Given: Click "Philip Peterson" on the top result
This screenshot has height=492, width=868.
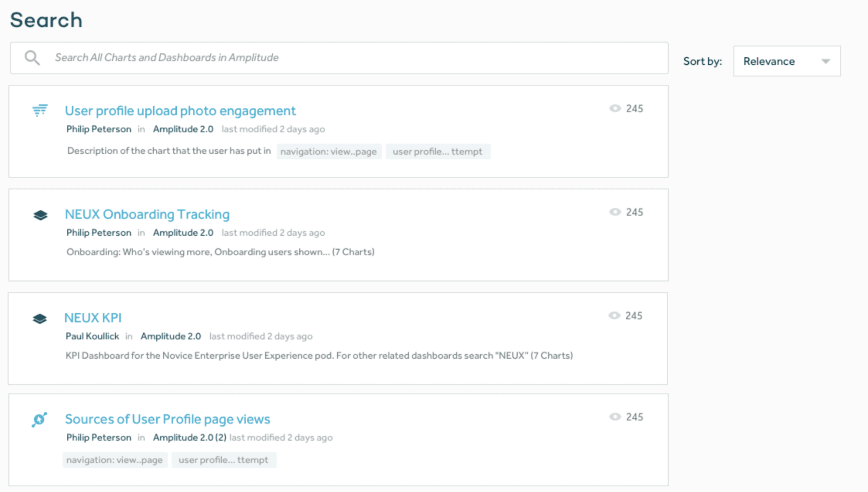Looking at the screenshot, I should point(99,129).
